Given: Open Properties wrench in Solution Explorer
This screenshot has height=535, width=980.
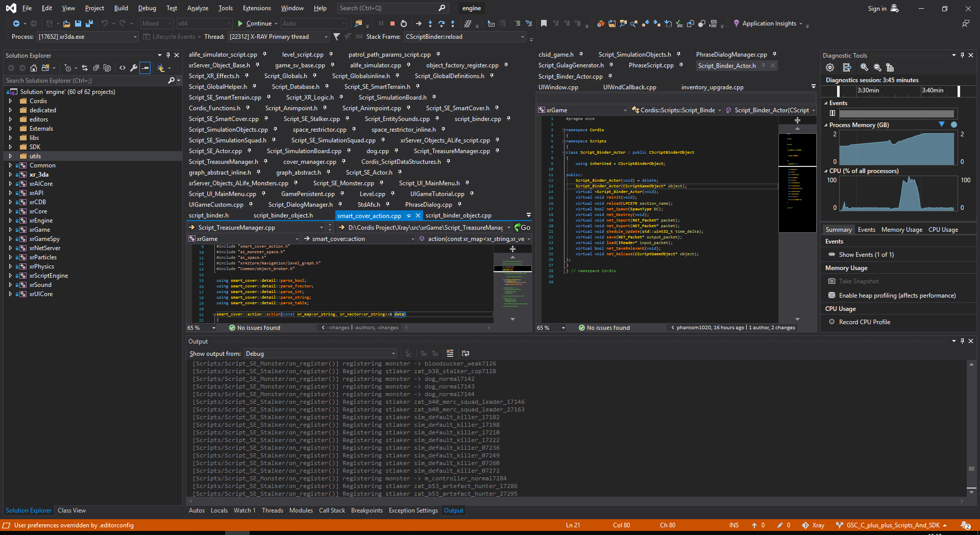Looking at the screenshot, I should (x=134, y=68).
